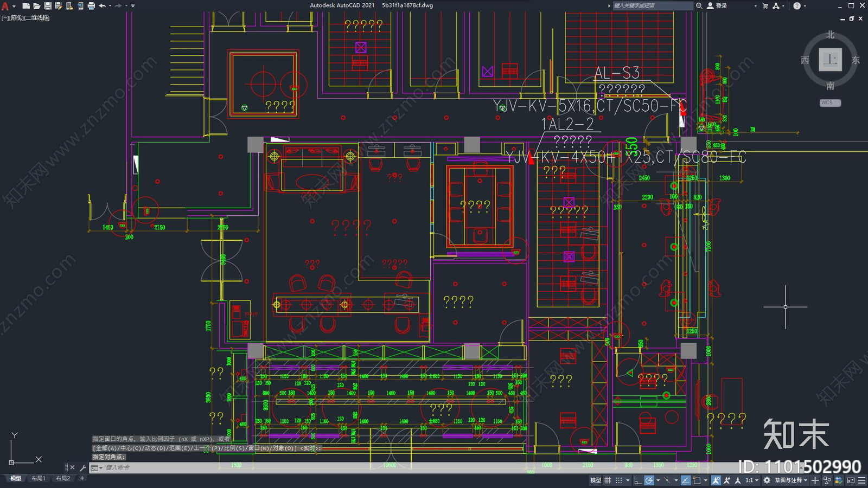Open the annotation scale 1:1 dropdown

(752, 480)
